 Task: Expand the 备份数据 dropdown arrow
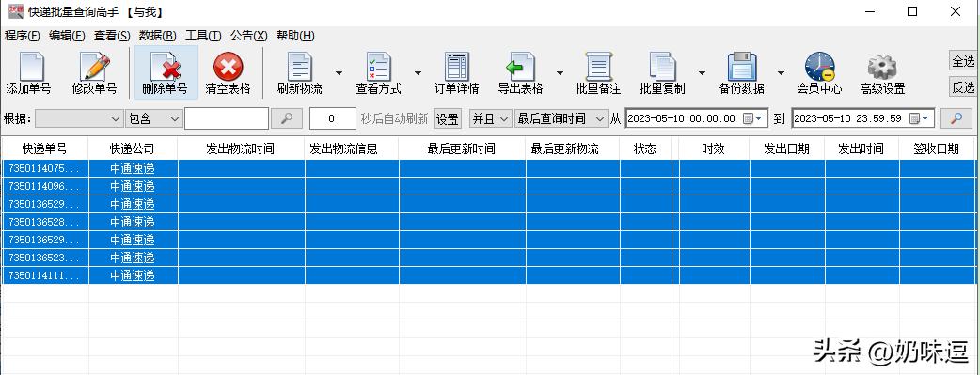click(x=782, y=73)
